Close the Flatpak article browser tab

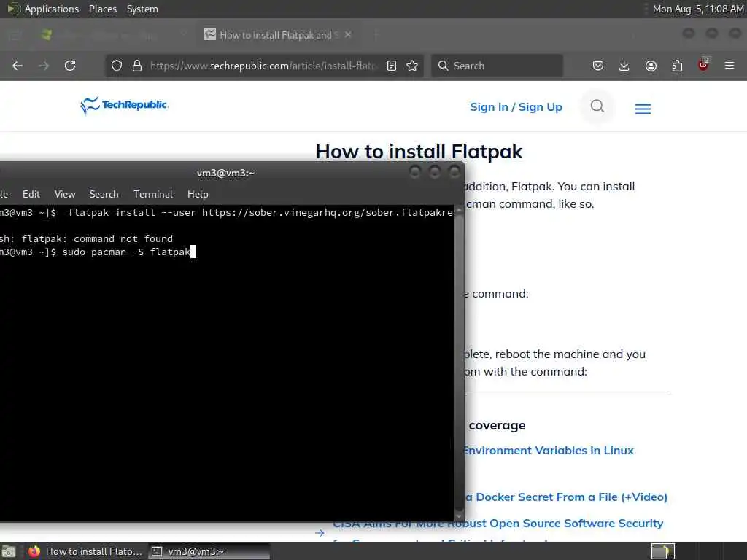pyautogui.click(x=348, y=34)
